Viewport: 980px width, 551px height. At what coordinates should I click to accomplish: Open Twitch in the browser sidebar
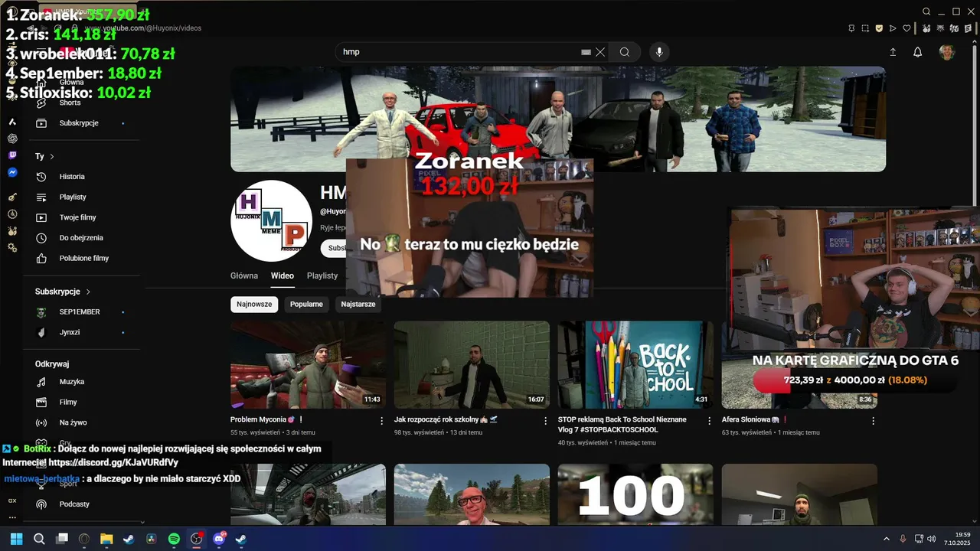pos(12,155)
